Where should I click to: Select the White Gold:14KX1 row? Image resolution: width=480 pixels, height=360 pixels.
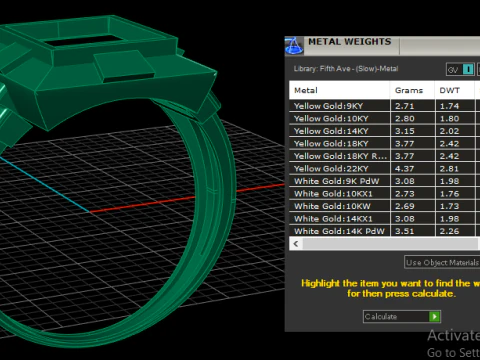click(384, 219)
